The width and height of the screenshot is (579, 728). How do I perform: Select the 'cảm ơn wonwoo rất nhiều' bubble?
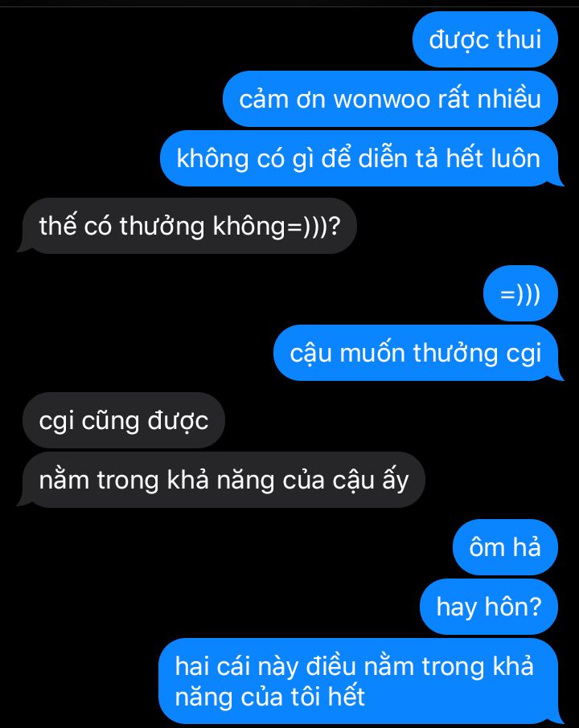pos(390,99)
